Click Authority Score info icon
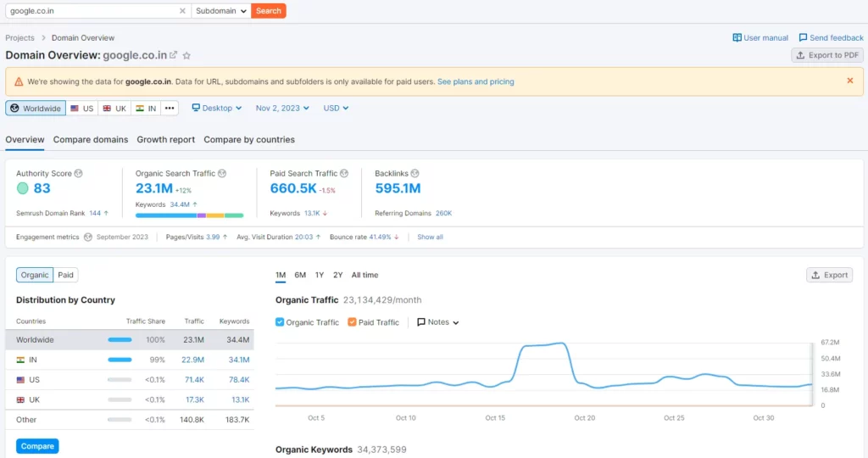This screenshot has width=868, height=458. (x=79, y=173)
